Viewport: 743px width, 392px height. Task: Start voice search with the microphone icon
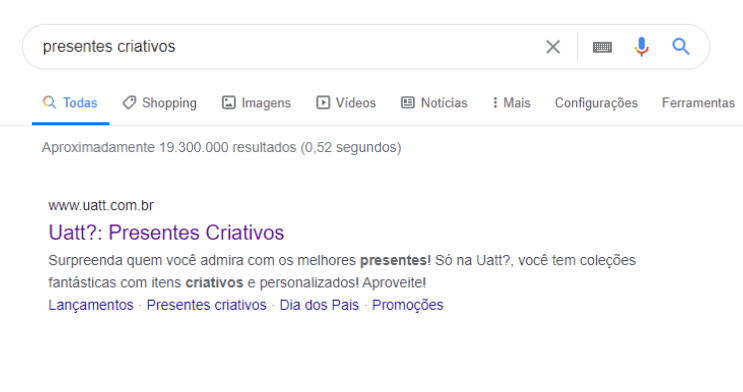pyautogui.click(x=642, y=46)
